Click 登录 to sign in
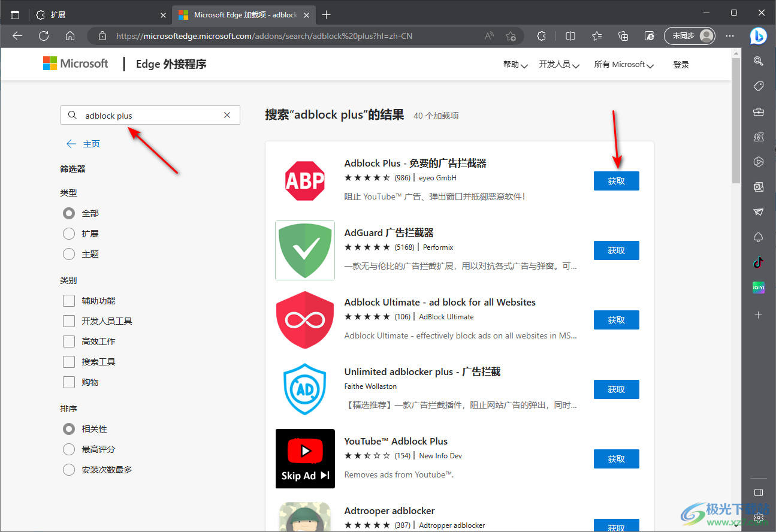 click(681, 65)
